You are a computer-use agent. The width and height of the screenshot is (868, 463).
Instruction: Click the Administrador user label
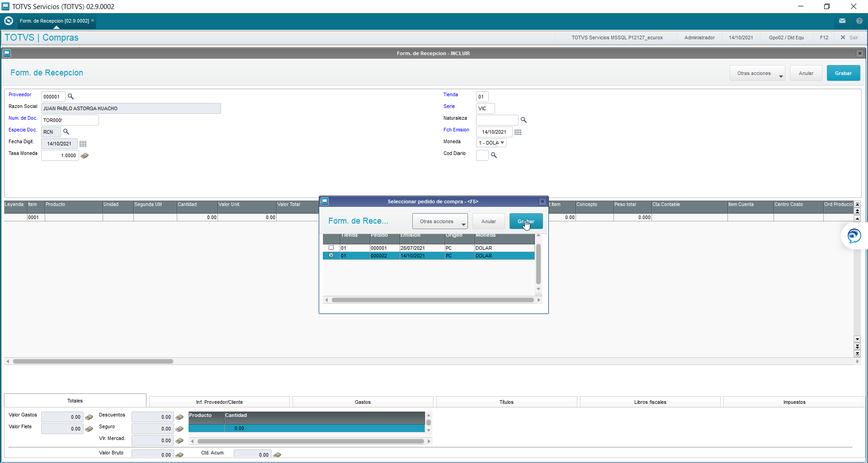tap(699, 37)
